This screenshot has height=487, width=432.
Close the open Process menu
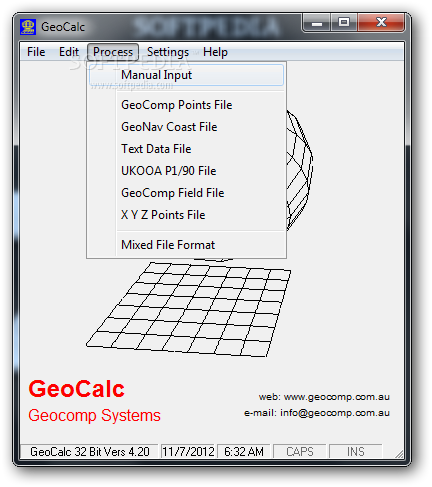point(113,52)
